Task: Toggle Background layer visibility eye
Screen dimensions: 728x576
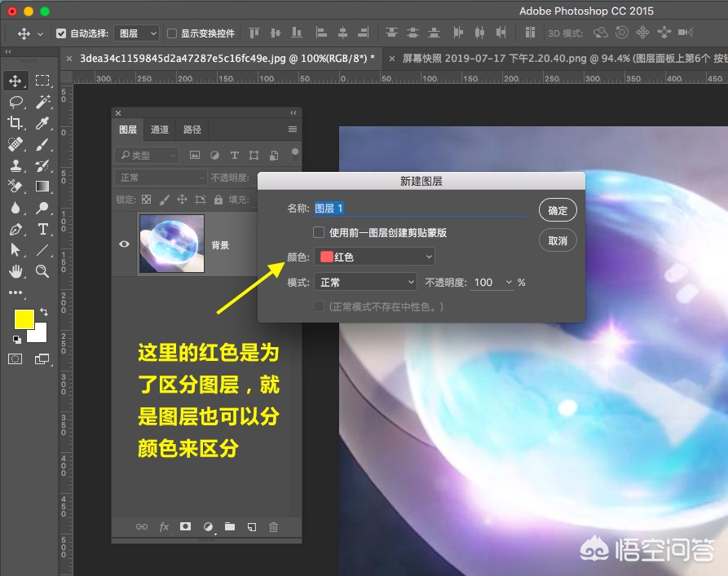Action: 124,244
